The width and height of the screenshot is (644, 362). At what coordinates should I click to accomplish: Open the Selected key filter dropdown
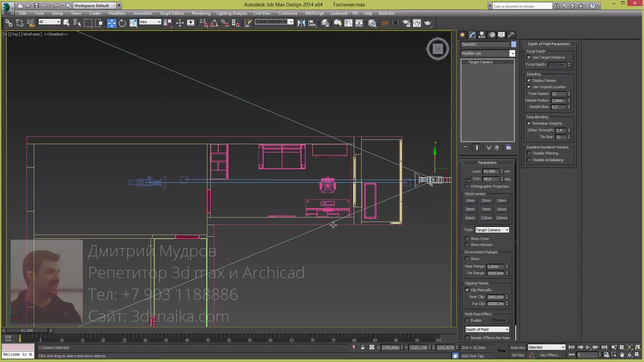click(x=546, y=347)
